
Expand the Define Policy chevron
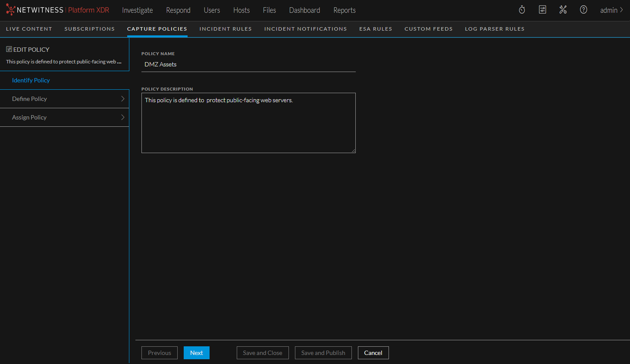tap(123, 99)
